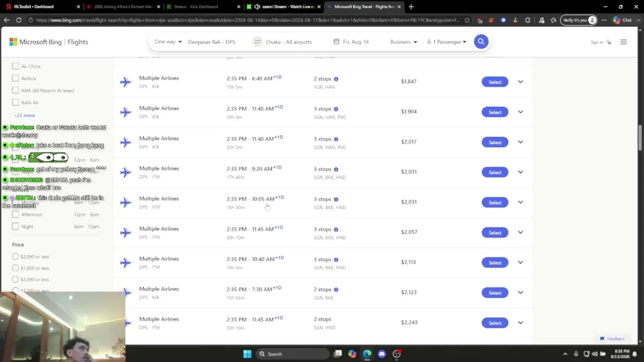
Task: Select the $1,847 flight
Action: [x=495, y=82]
